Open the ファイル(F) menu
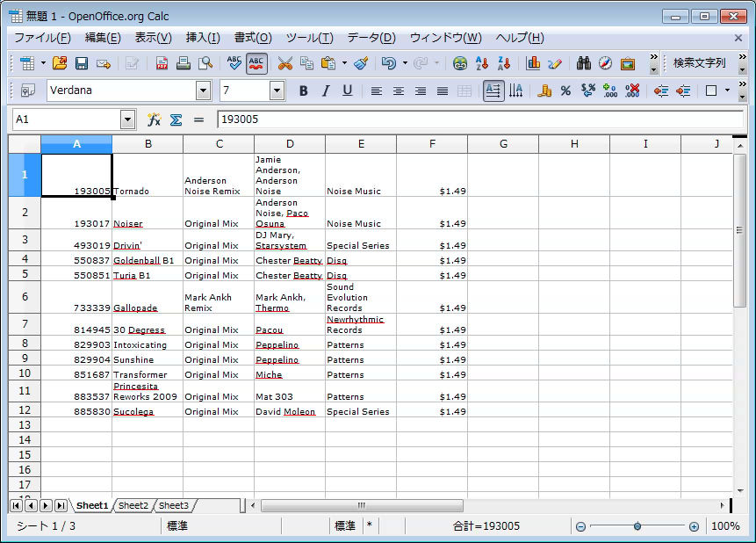Viewport: 756px width, 543px height. point(42,38)
